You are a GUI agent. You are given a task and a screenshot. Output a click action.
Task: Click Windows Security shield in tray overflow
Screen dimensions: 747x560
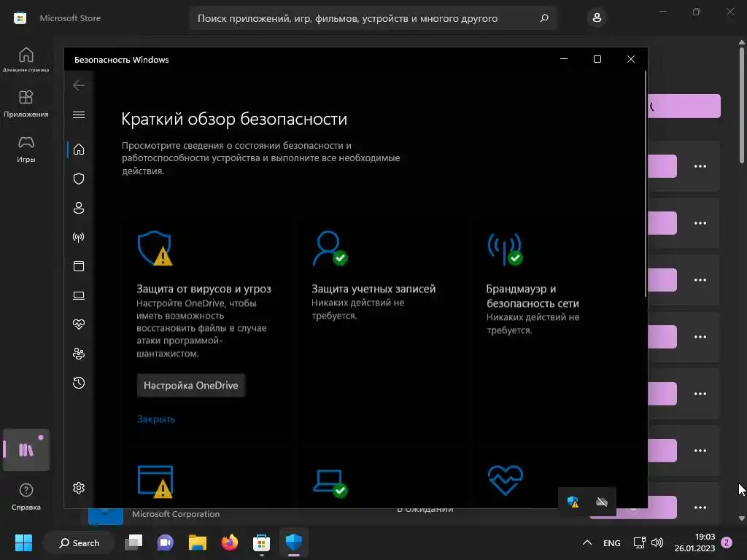click(573, 502)
